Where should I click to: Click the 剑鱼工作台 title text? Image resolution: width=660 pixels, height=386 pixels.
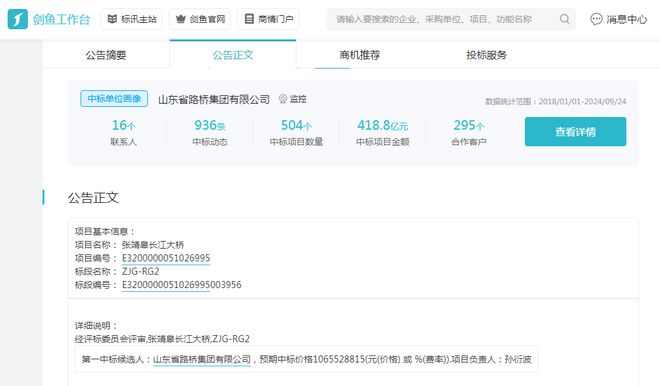[x=61, y=19]
